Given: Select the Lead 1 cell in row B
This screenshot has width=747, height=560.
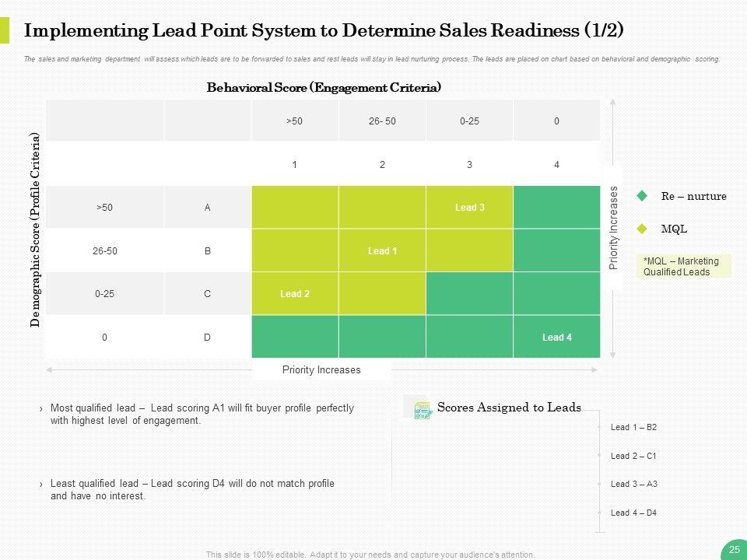Looking at the screenshot, I should [x=382, y=250].
